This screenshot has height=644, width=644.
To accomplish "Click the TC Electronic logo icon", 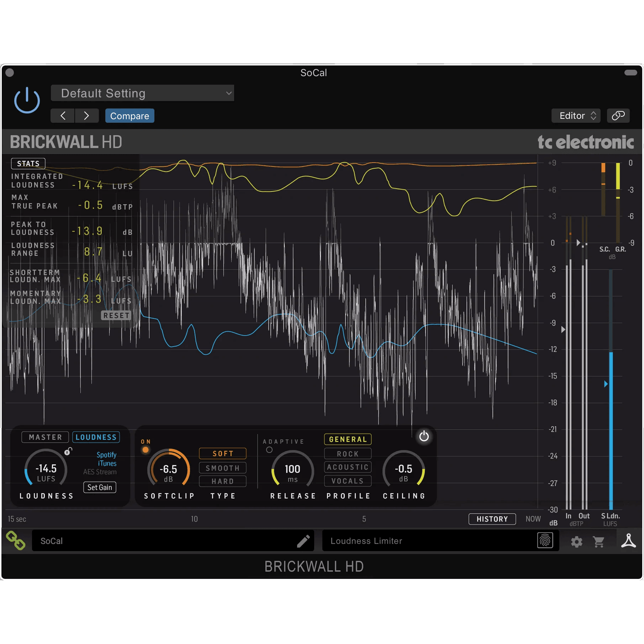I will pyautogui.click(x=628, y=542).
